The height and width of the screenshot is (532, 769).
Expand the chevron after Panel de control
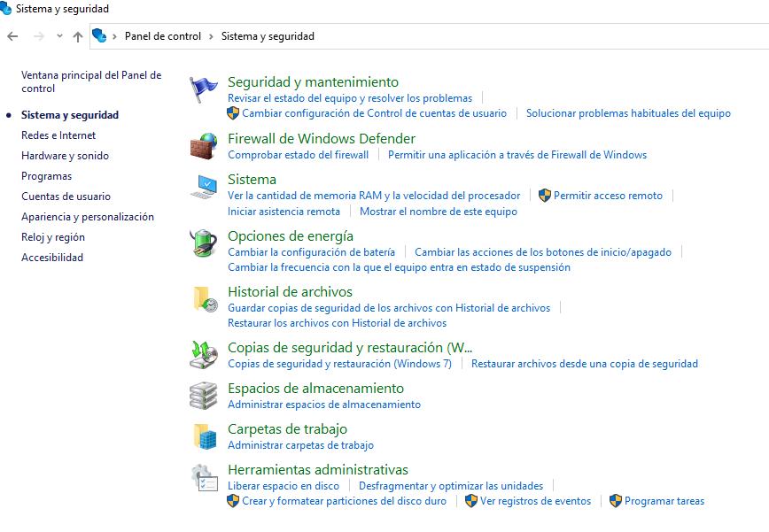[x=212, y=36]
